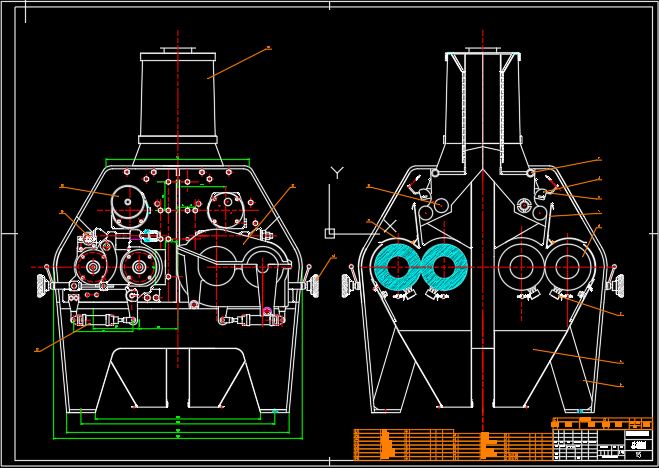Select the leader line end above feed hopper

point(267,47)
